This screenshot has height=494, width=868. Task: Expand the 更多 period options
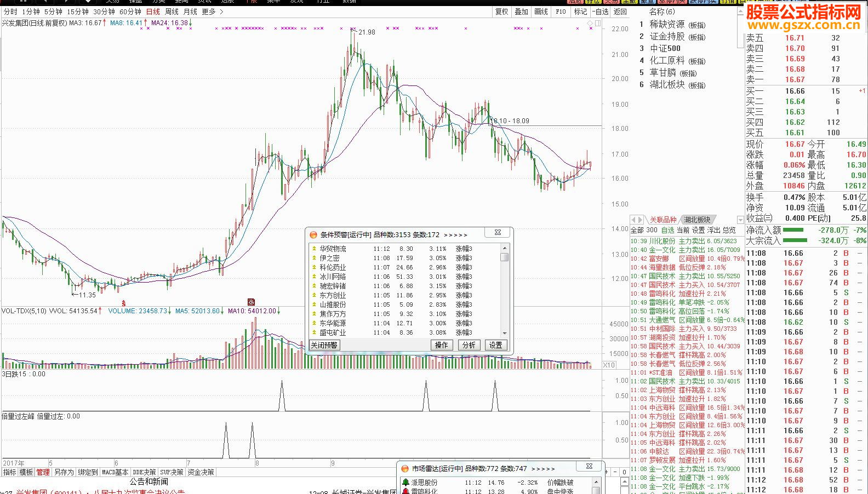coord(212,12)
